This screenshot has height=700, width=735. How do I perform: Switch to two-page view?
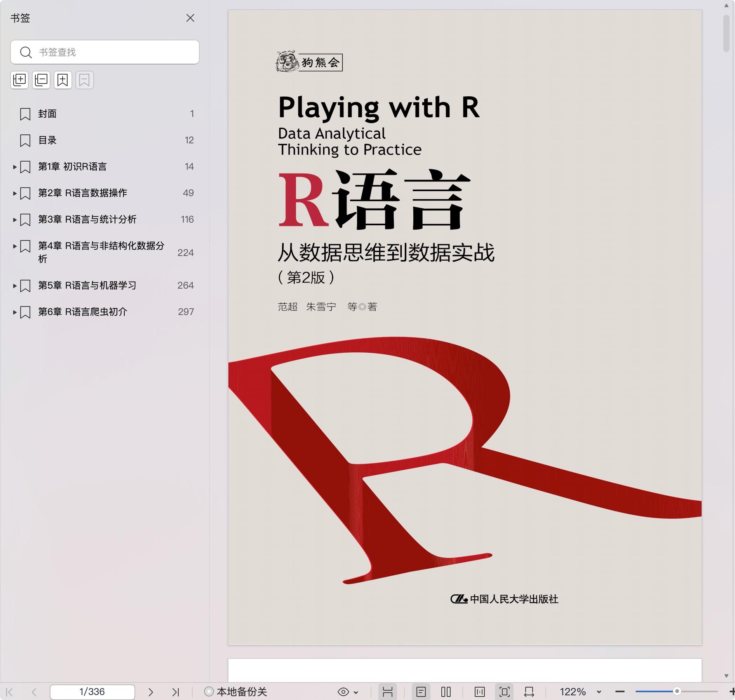446,692
